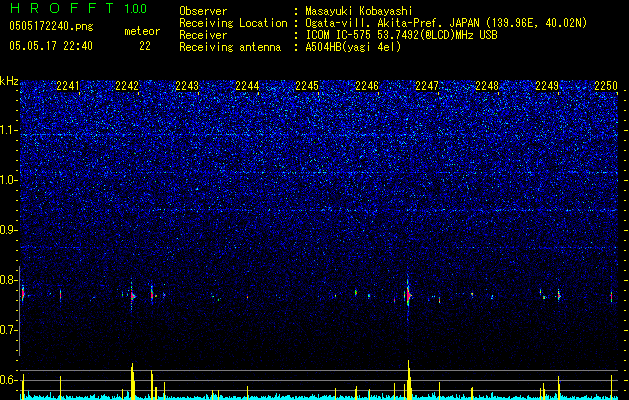Click the kHz unit label
629x400 pixels.
pos(9,81)
